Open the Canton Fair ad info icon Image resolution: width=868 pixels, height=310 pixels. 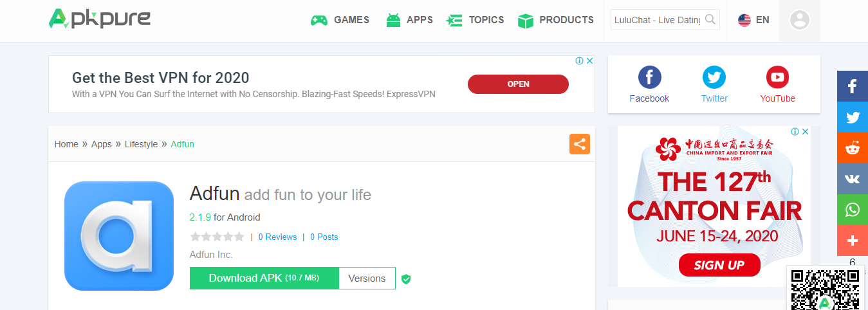(x=795, y=131)
